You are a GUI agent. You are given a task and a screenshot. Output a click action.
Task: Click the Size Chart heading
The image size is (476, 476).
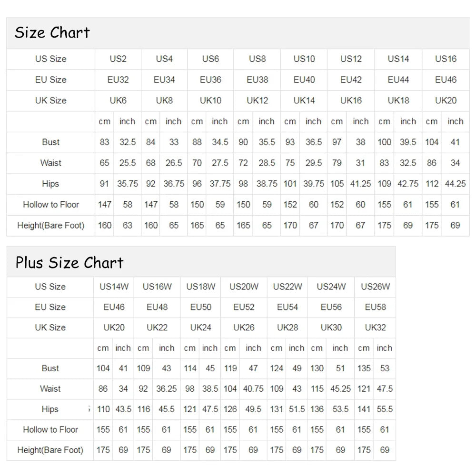click(52, 33)
